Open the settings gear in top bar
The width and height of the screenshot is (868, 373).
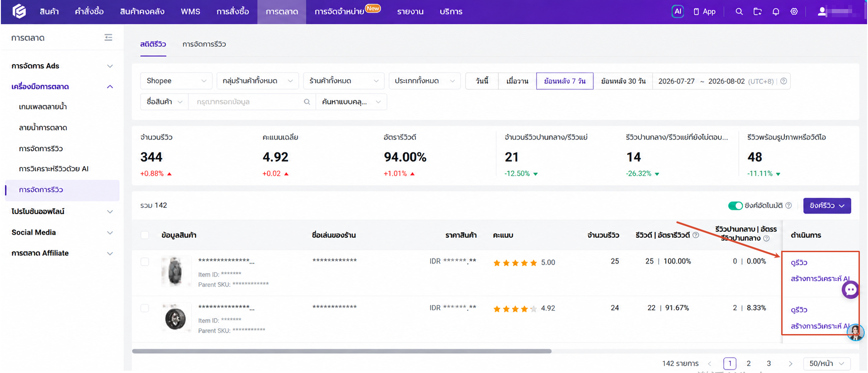tap(794, 11)
